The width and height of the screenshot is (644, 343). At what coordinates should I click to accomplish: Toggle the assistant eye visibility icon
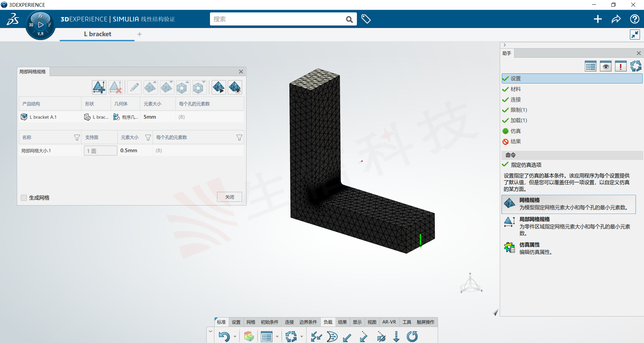[x=605, y=66]
